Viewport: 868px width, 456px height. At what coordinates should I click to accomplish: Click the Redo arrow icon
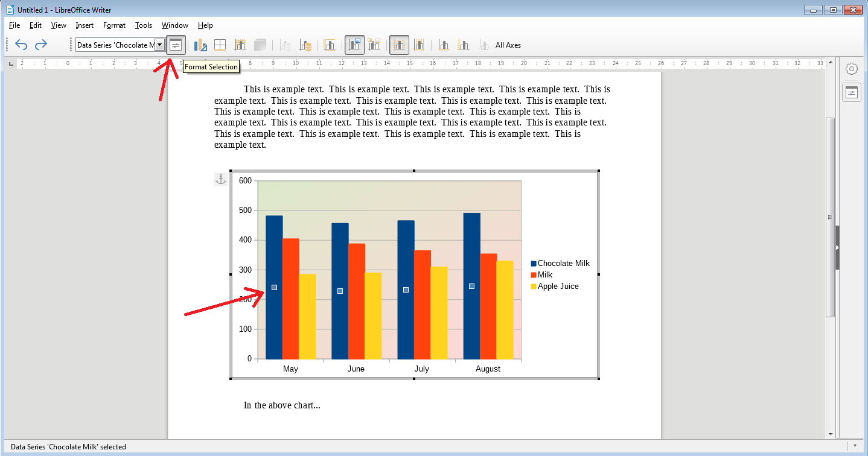[x=41, y=45]
